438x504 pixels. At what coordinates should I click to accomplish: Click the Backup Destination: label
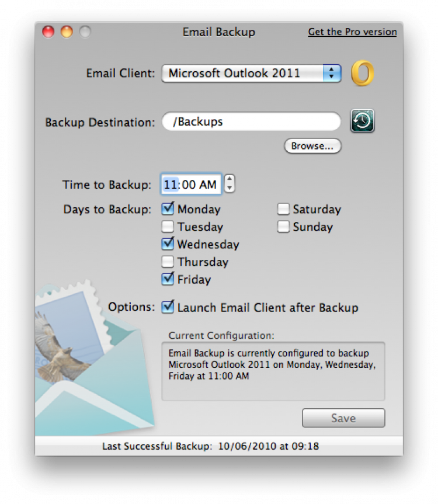[100, 123]
